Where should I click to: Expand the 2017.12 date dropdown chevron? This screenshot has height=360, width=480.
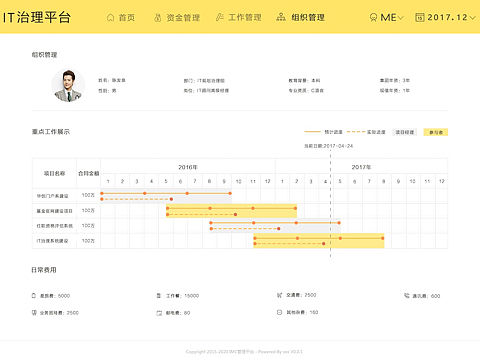(x=473, y=18)
